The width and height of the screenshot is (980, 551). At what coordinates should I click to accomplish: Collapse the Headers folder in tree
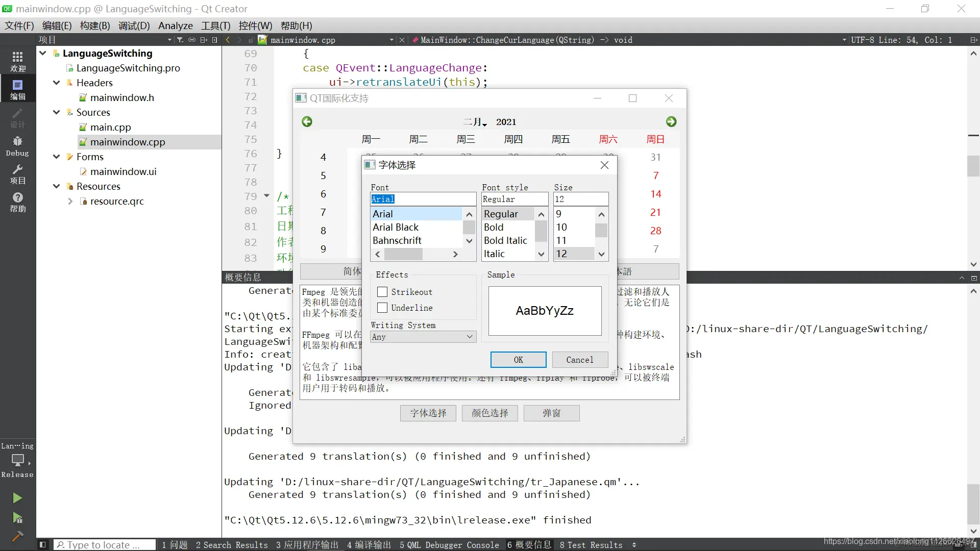pyautogui.click(x=57, y=83)
